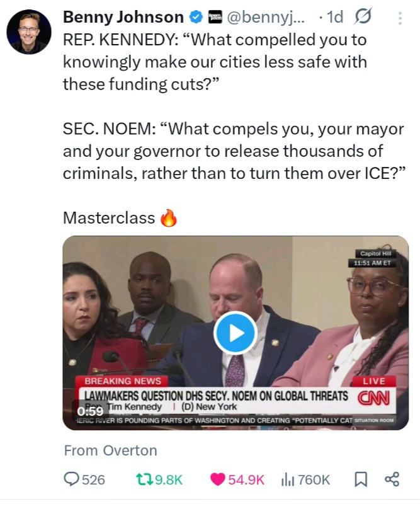Click the Grok slashed-circle icon
The image size is (420, 509).
pyautogui.click(x=363, y=16)
